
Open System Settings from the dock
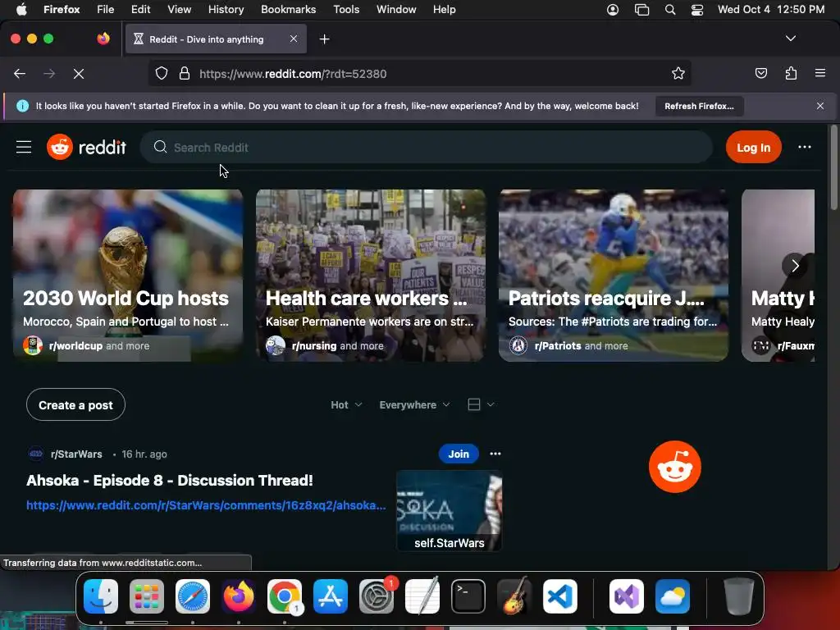tap(377, 596)
